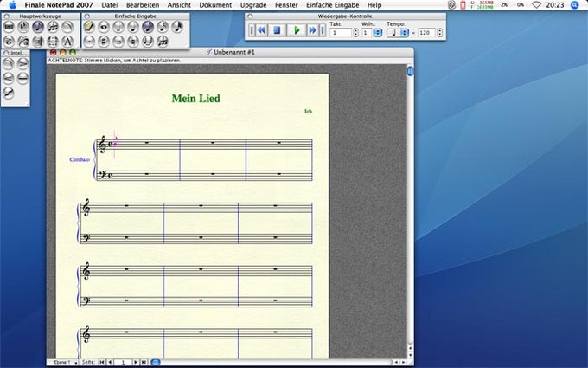This screenshot has width=588, height=368.
Task: Rewind playback
Action: tap(262, 30)
